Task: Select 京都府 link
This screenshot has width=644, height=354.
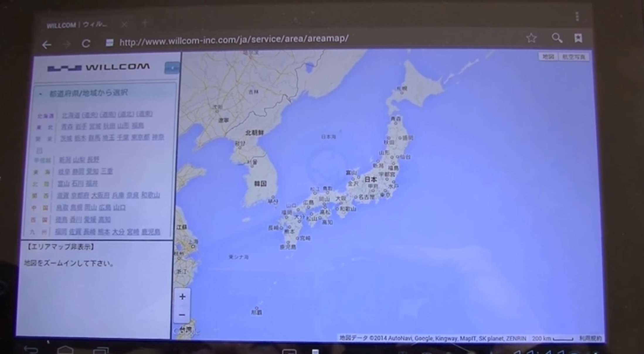Action: click(80, 196)
